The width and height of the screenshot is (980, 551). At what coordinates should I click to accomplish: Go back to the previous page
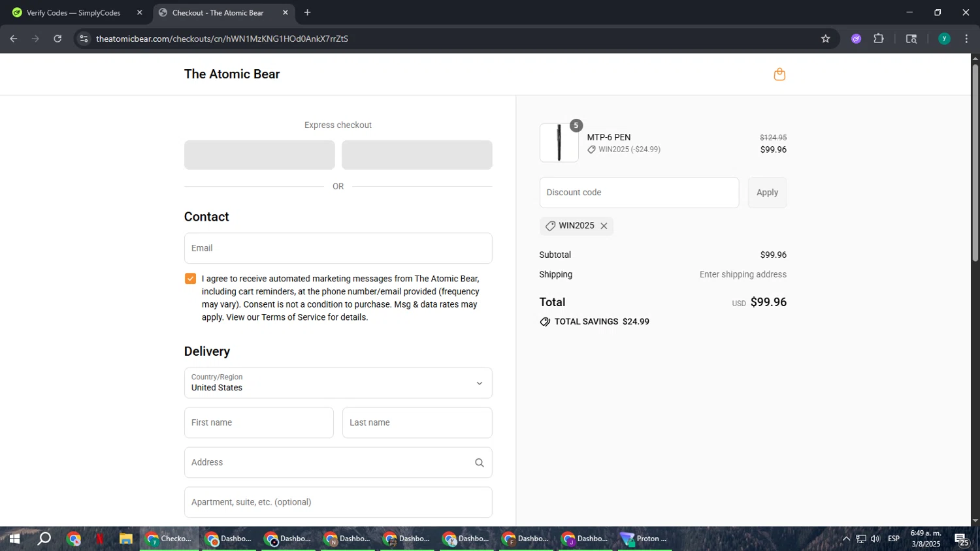[x=14, y=39]
